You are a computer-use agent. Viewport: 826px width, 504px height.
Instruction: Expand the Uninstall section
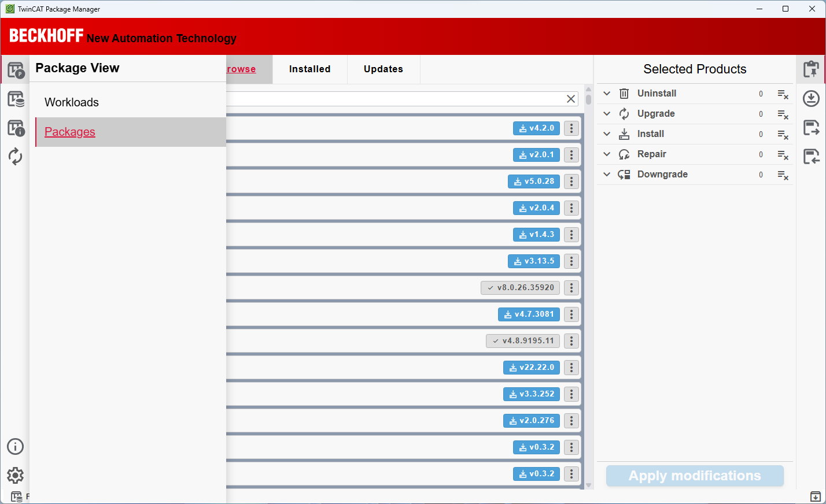[x=607, y=94]
